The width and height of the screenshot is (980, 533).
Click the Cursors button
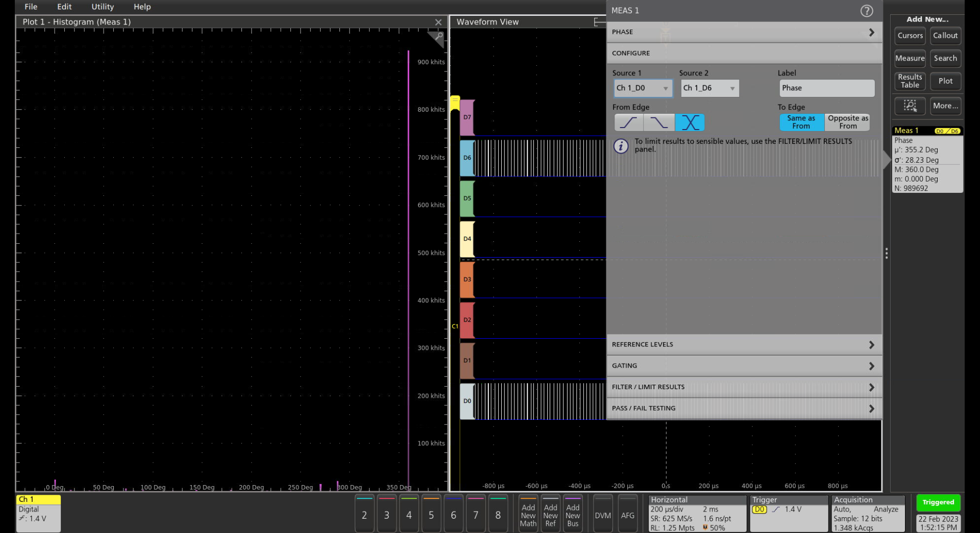click(x=910, y=36)
